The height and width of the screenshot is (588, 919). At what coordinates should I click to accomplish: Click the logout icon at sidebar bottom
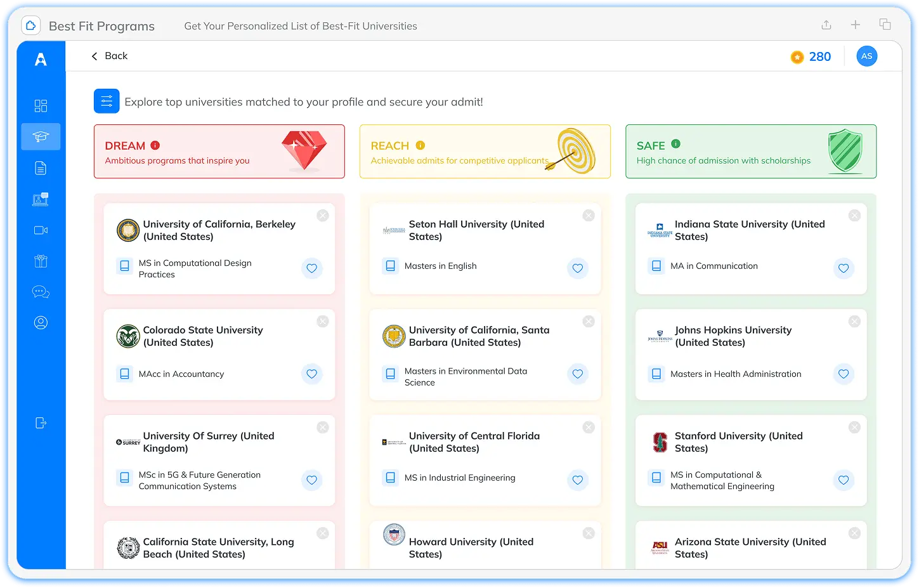pos(41,422)
